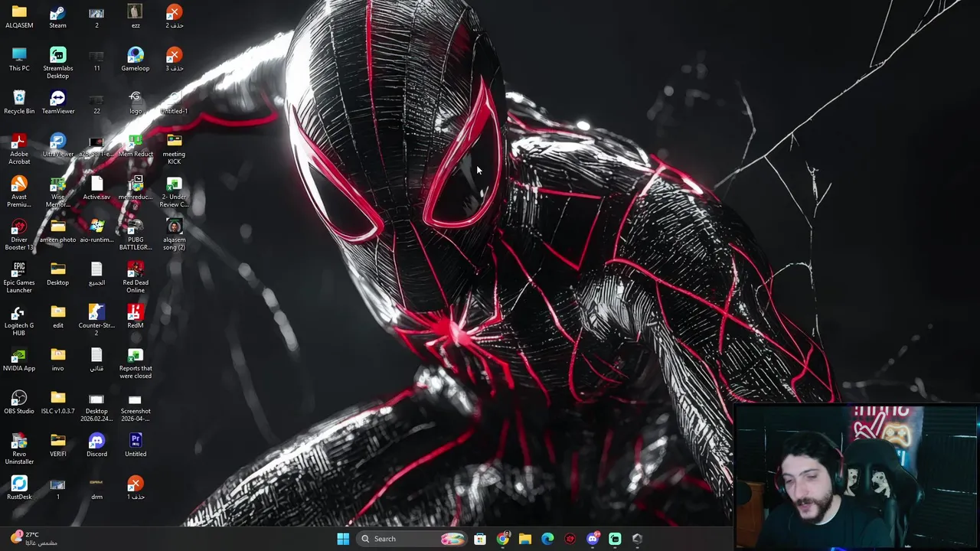Open Google Chrome from taskbar
Screen dimensions: 980x551
[x=502, y=539]
